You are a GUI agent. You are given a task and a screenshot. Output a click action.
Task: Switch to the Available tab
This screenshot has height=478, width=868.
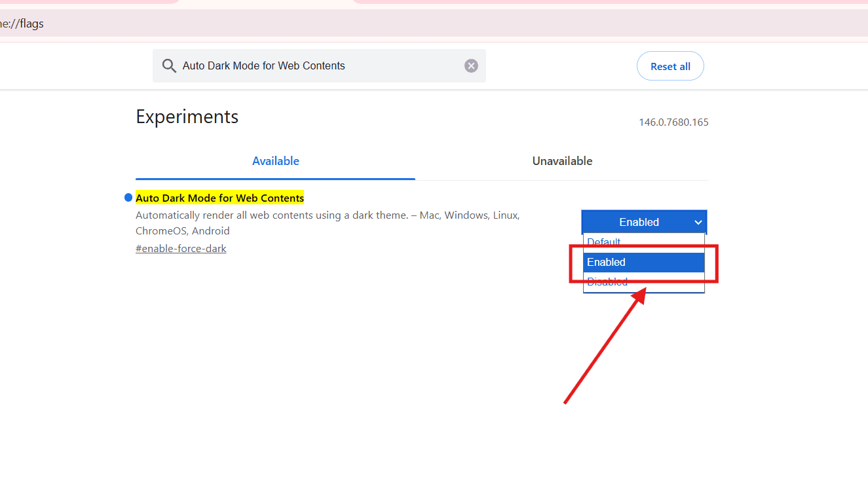pyautogui.click(x=275, y=161)
